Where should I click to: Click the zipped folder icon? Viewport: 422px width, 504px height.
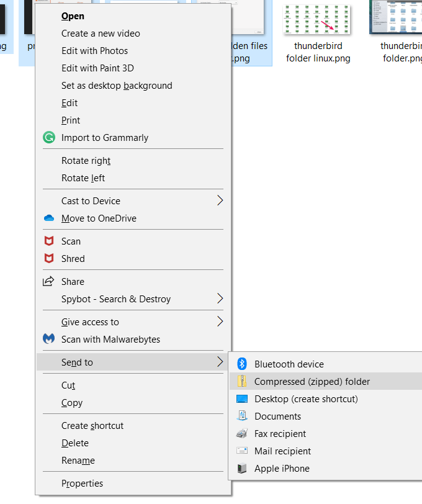(x=242, y=381)
